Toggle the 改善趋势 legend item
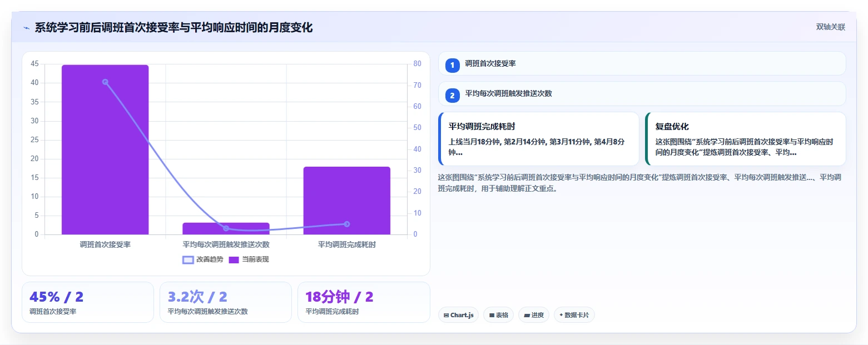This screenshot has height=345, width=868. [203, 259]
